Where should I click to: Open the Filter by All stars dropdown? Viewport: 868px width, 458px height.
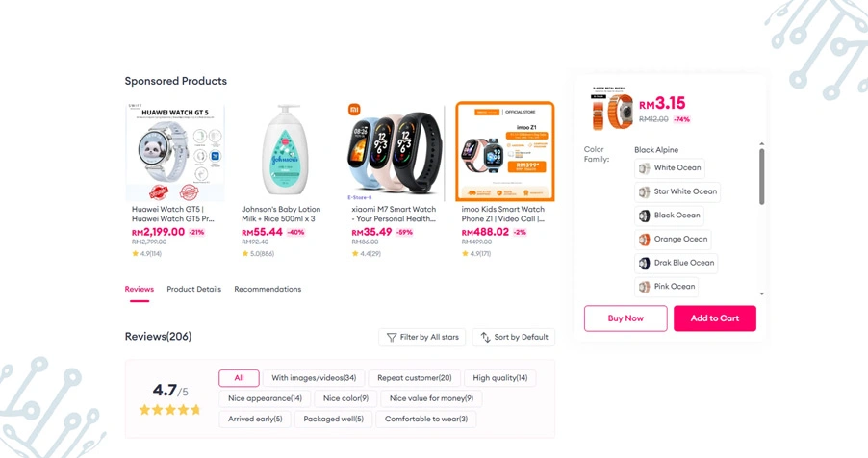point(422,338)
